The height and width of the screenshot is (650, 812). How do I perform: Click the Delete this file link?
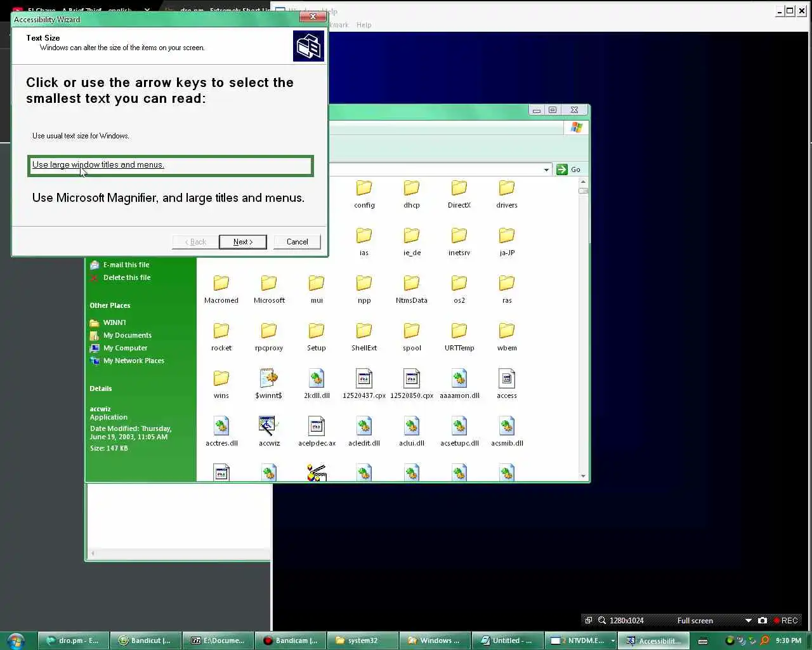coord(127,277)
